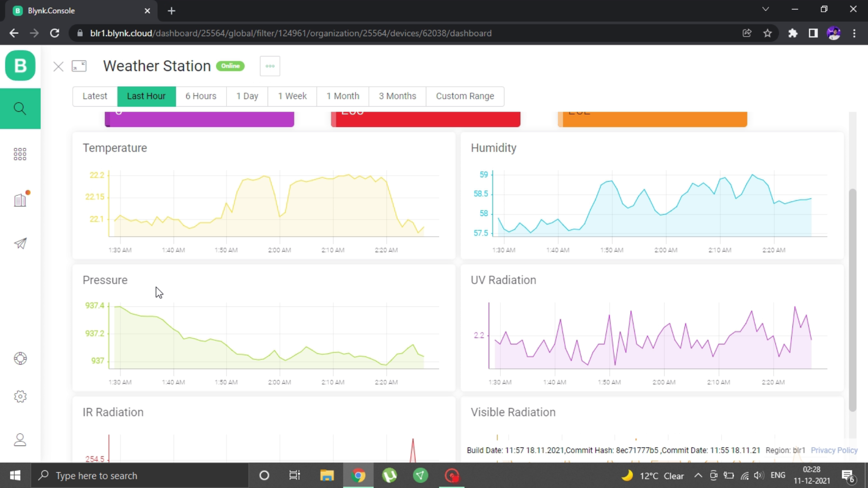
Task: Click the ENG language indicator
Action: 778,475
